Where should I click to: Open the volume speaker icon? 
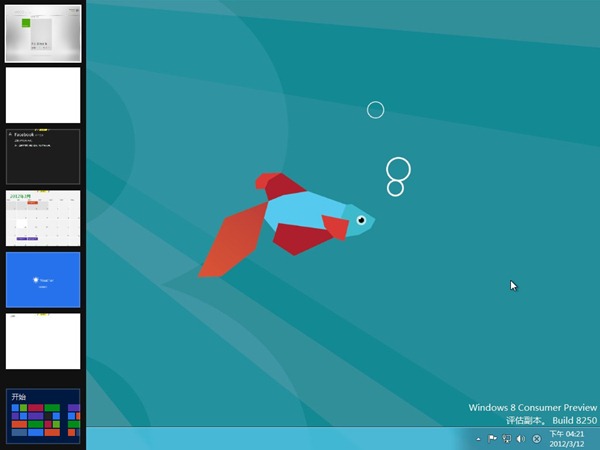click(521, 439)
